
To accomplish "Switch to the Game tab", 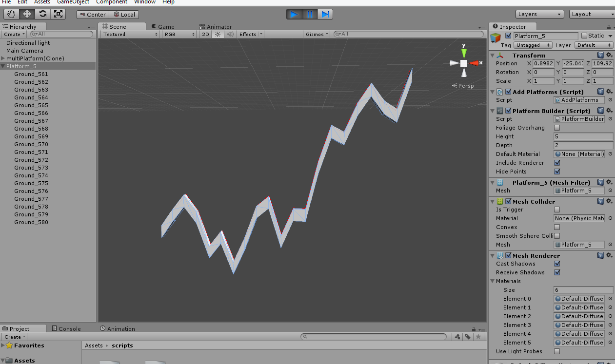I will (162, 27).
